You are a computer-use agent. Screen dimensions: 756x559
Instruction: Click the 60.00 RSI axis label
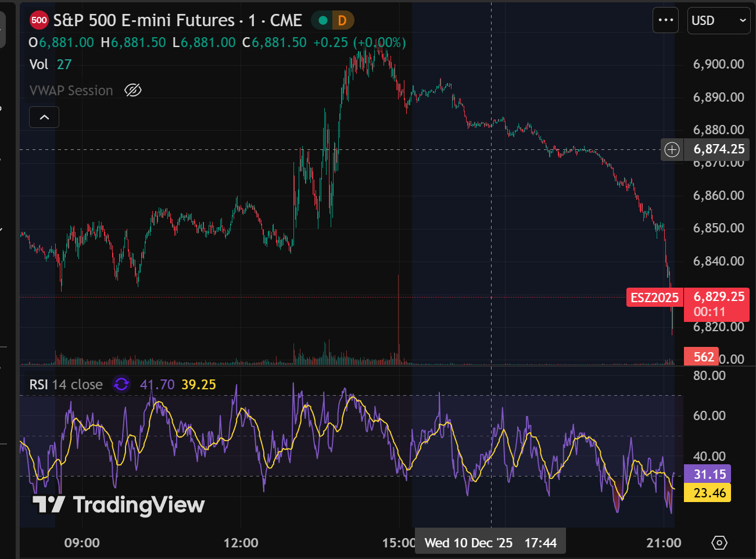710,415
